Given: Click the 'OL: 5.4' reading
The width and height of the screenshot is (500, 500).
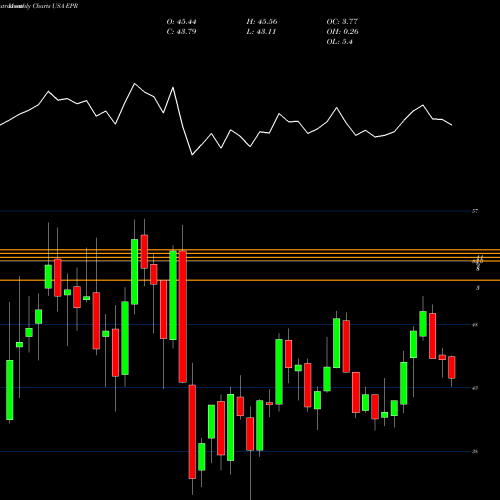Looking at the screenshot, I should point(339,42).
